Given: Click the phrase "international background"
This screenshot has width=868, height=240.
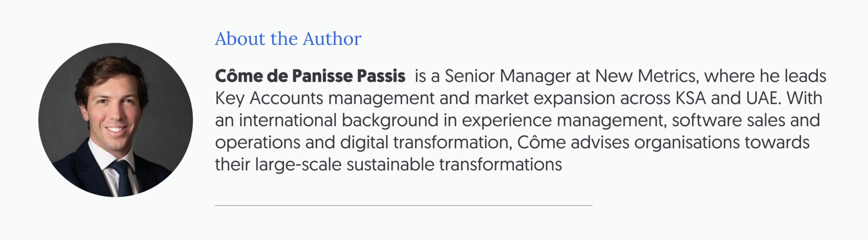Looking at the screenshot, I should tap(339, 120).
